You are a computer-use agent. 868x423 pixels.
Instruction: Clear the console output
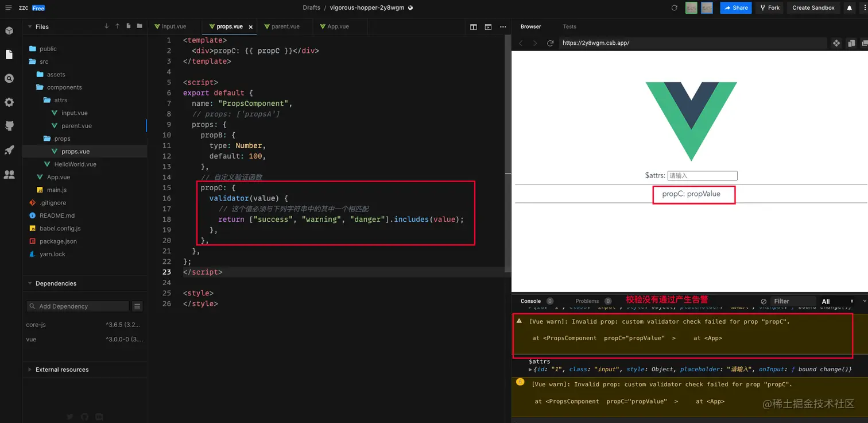point(764,301)
